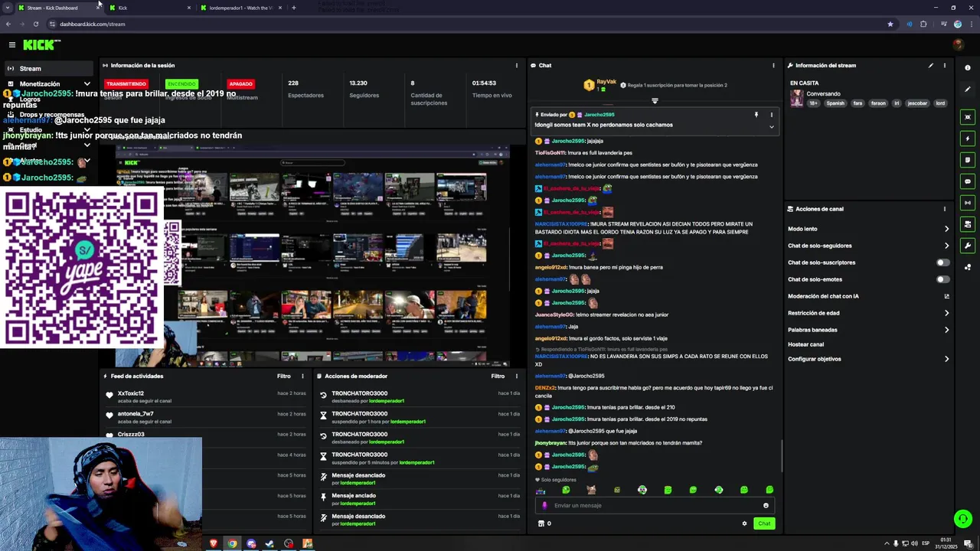The image size is (980, 551).
Task: Open the Kick hamburger menu
Action: click(12, 45)
